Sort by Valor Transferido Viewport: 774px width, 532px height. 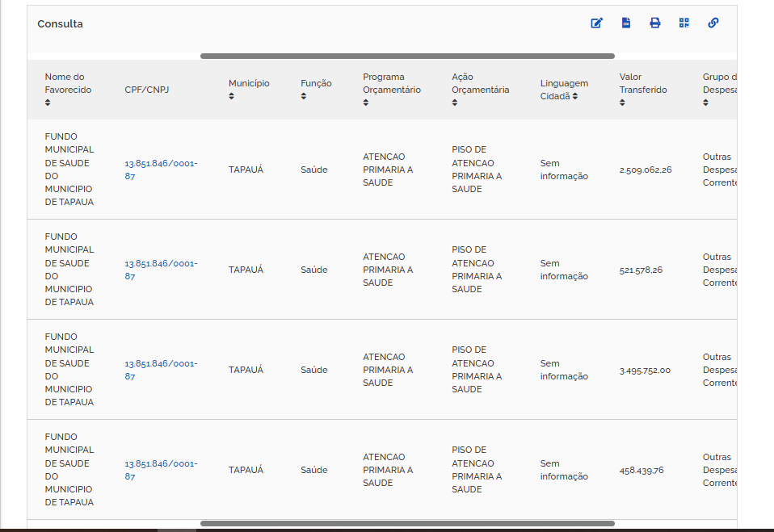click(622, 103)
